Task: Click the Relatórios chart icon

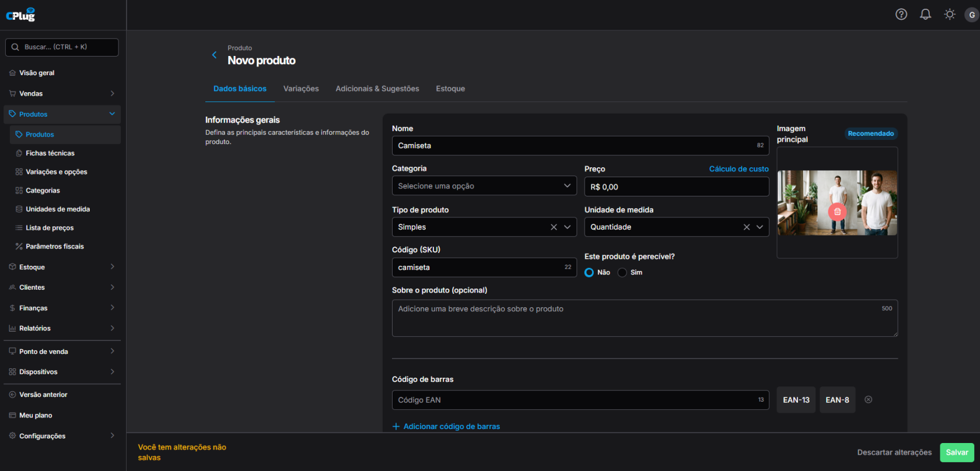Action: click(x=13, y=328)
